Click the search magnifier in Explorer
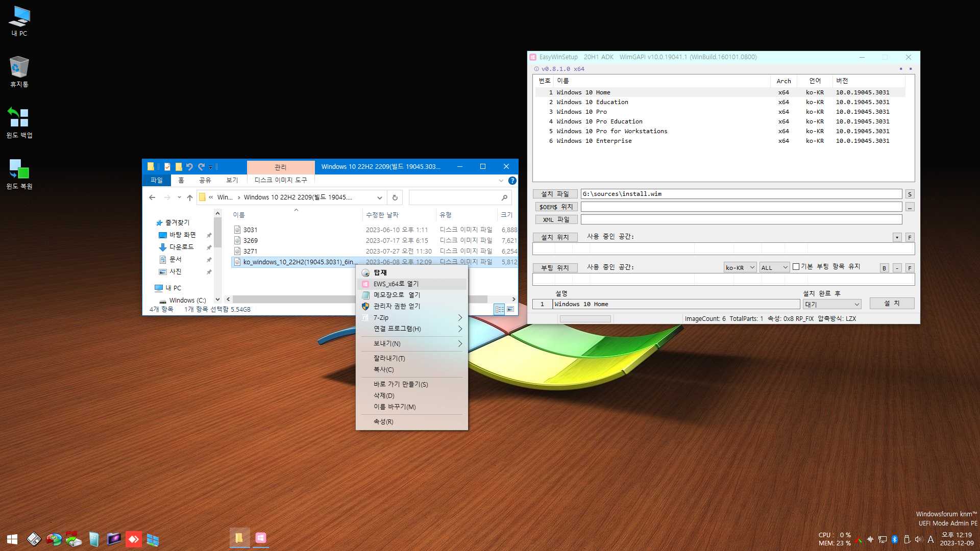This screenshot has width=980, height=551. click(504, 197)
